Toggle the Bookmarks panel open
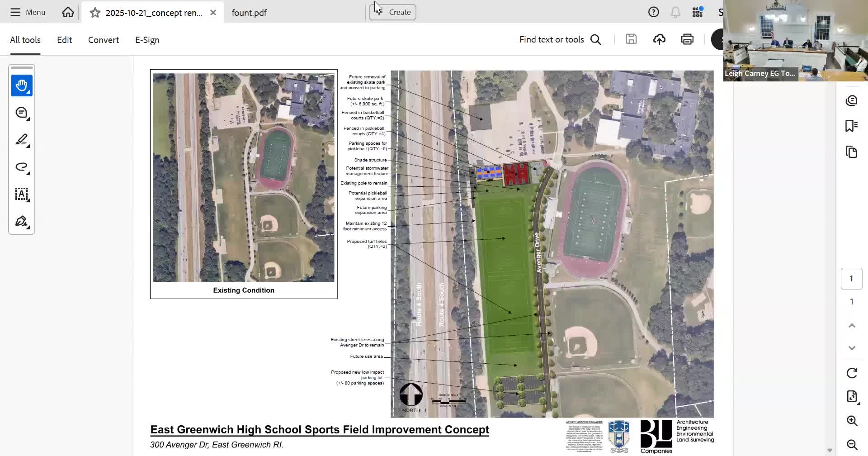This screenshot has width=868, height=456. [852, 126]
